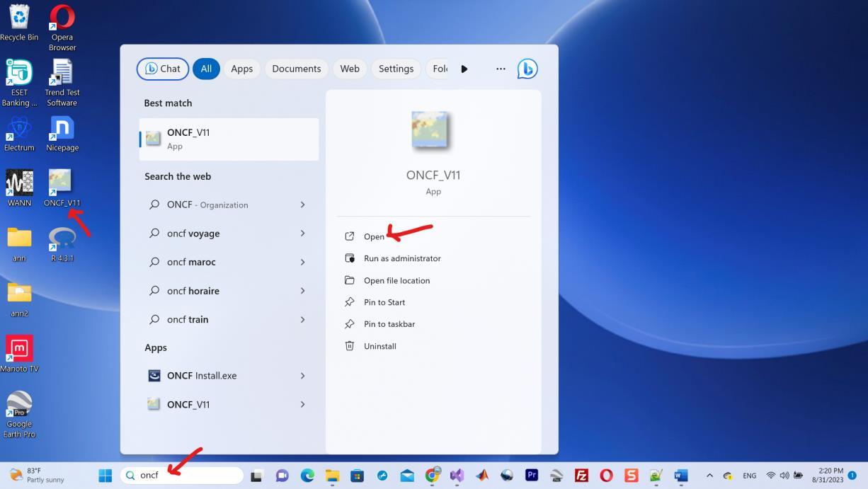Select R 4.3.1 desktop shortcut
This screenshot has height=489, width=868.
point(62,243)
